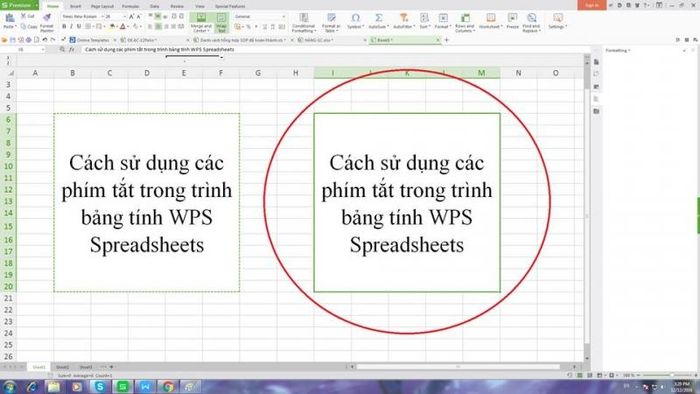Click the Paste button

click(9, 21)
